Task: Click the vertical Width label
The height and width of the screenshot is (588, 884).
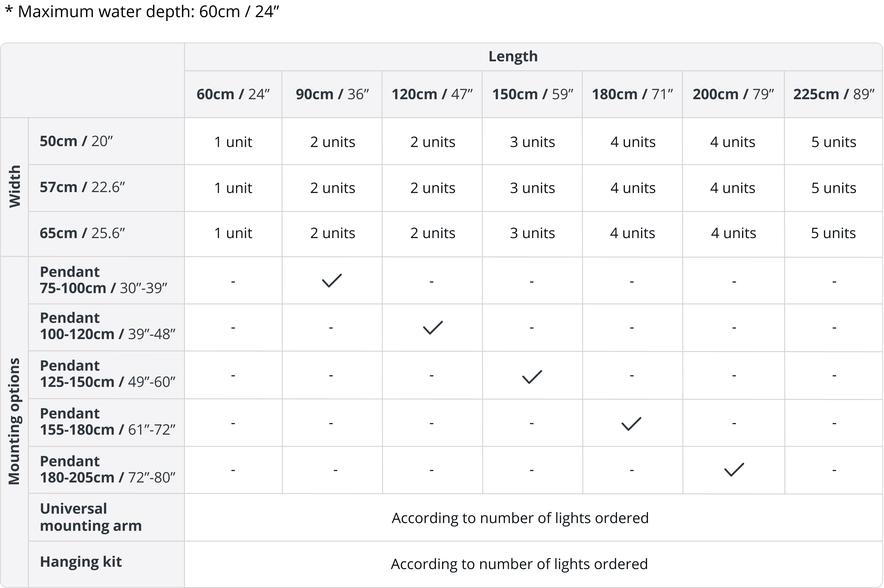Action: pyautogui.click(x=15, y=186)
